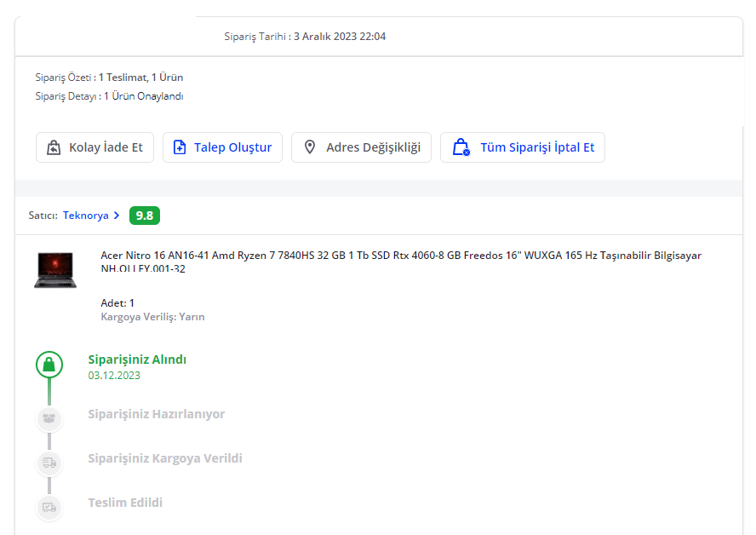Image resolution: width=756 pixels, height=535 pixels.
Task: Click the Teslim Edildi delivery icon
Action: point(49,507)
